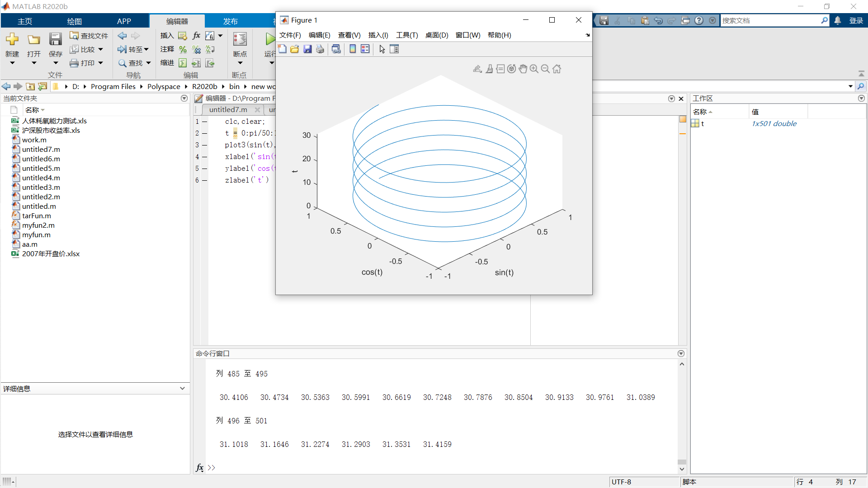Insert Legend from figure toolbar
The width and height of the screenshot is (868, 488).
coord(365,49)
